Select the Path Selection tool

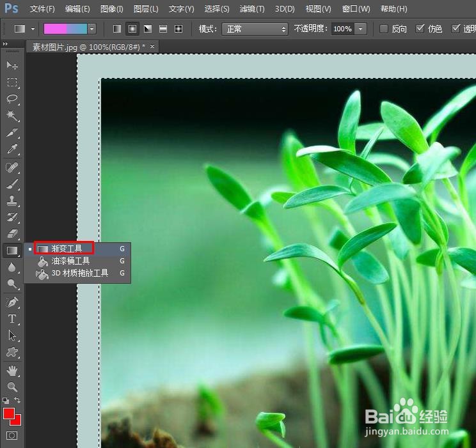click(12, 336)
